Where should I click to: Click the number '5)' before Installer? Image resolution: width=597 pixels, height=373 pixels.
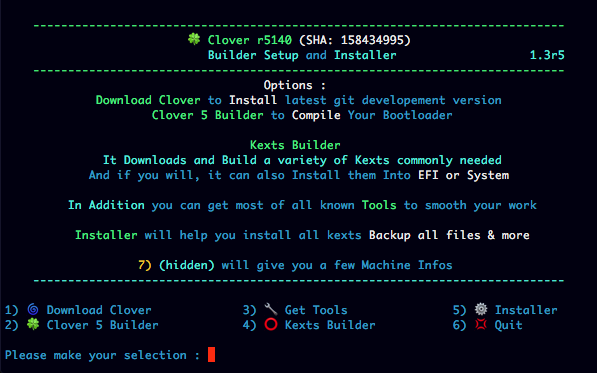click(x=460, y=310)
